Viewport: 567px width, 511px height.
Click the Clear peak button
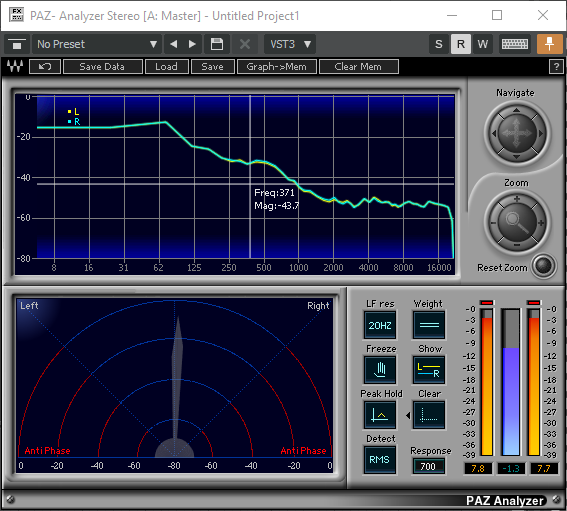click(x=429, y=415)
